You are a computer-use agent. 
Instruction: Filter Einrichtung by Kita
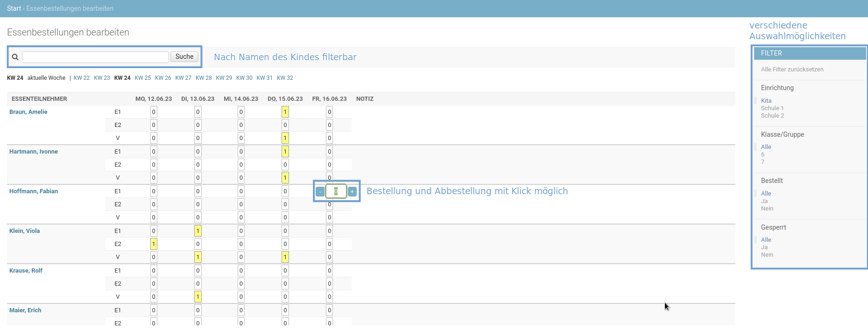766,101
